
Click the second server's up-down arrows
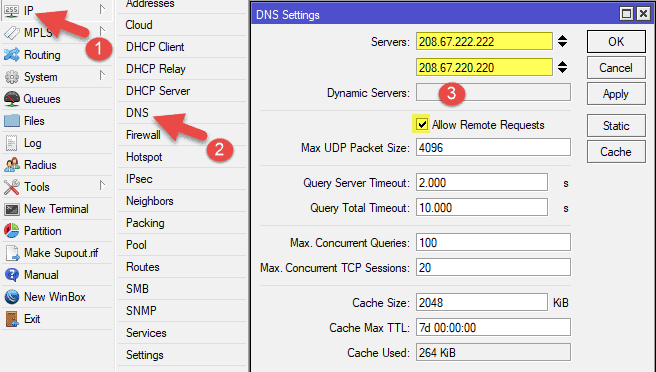pyautogui.click(x=563, y=67)
